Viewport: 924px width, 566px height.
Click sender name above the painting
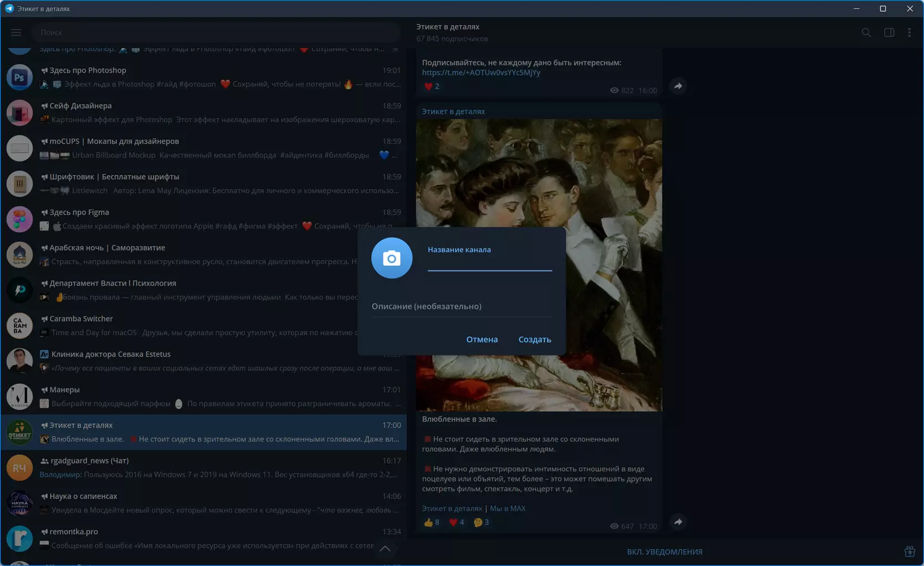pyautogui.click(x=453, y=112)
